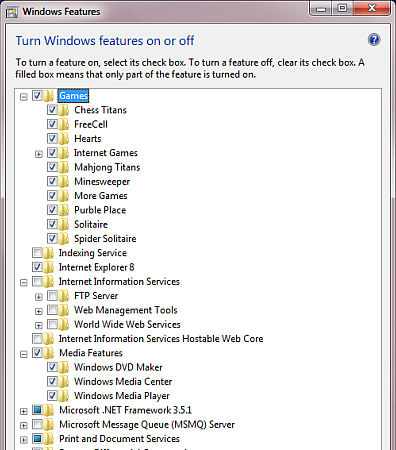Select the Windows DVD Maker label
The height and width of the screenshot is (450, 396).
pyautogui.click(x=118, y=367)
